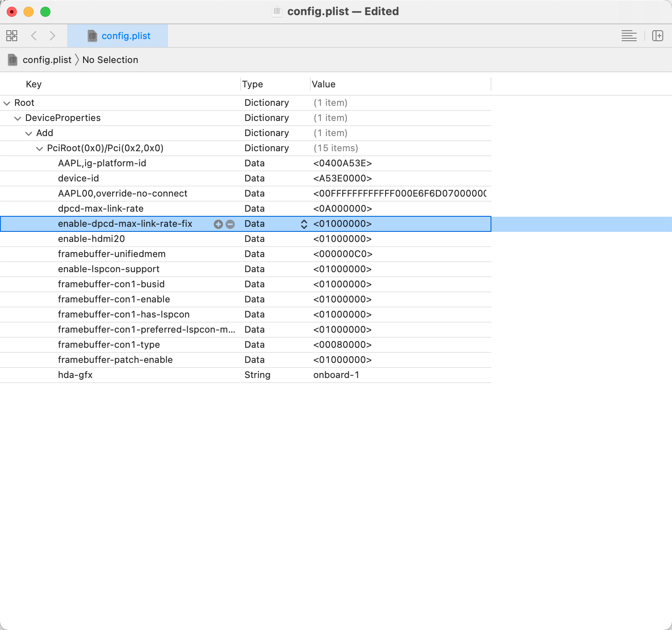Select the enable-hdmi20 row

pos(126,239)
